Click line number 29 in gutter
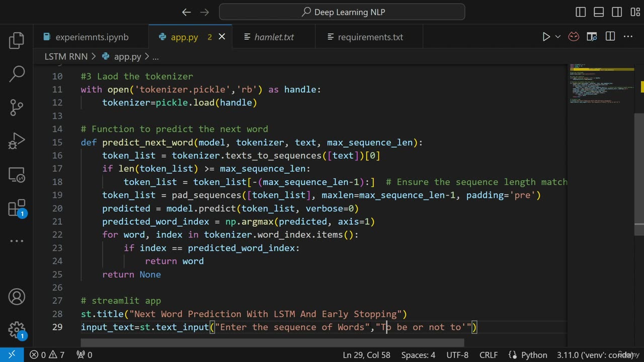 [x=57, y=327]
